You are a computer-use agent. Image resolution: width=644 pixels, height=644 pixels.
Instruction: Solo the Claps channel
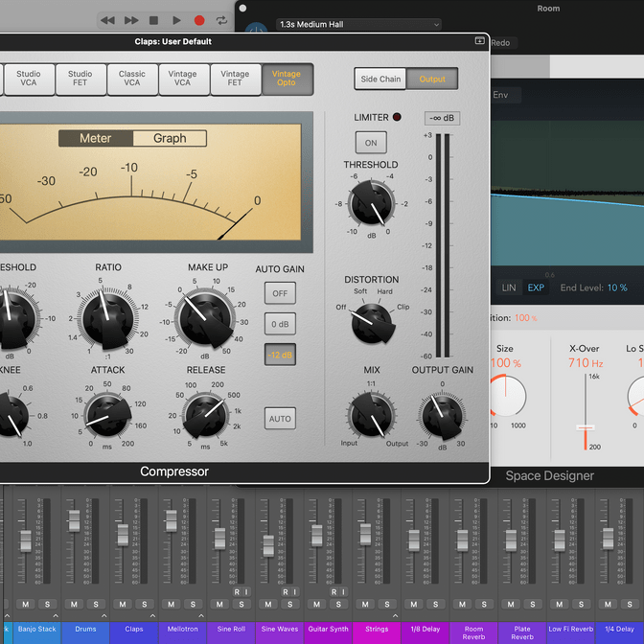point(144,604)
